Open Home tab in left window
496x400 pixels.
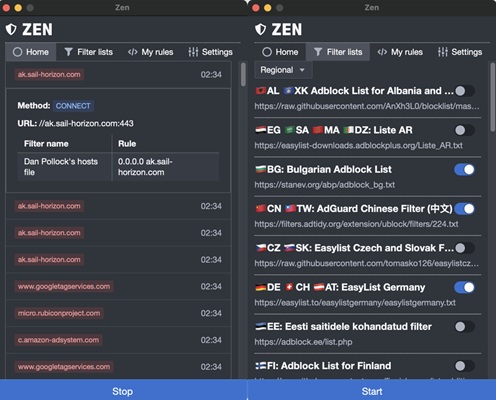click(31, 52)
